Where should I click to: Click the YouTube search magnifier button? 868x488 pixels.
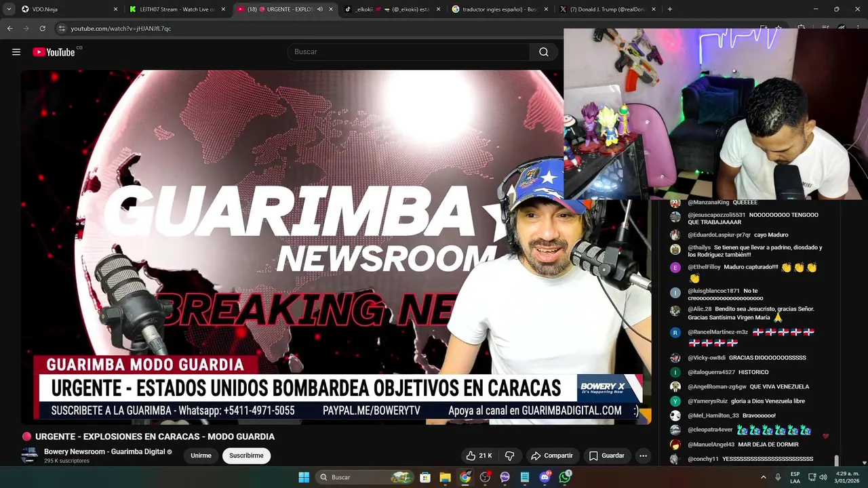(x=544, y=52)
